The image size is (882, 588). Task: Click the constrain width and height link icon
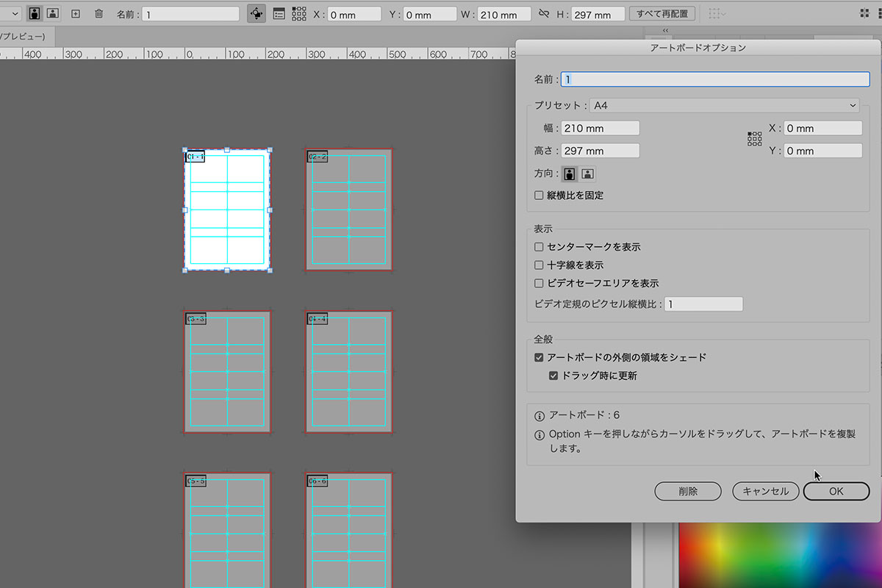(544, 14)
